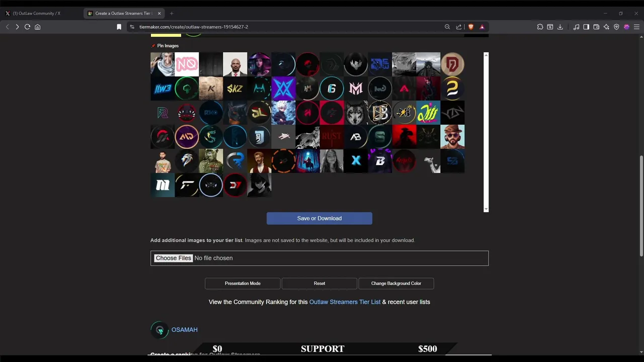644x362 pixels.
Task: Select the RUST text image
Action: (332, 137)
